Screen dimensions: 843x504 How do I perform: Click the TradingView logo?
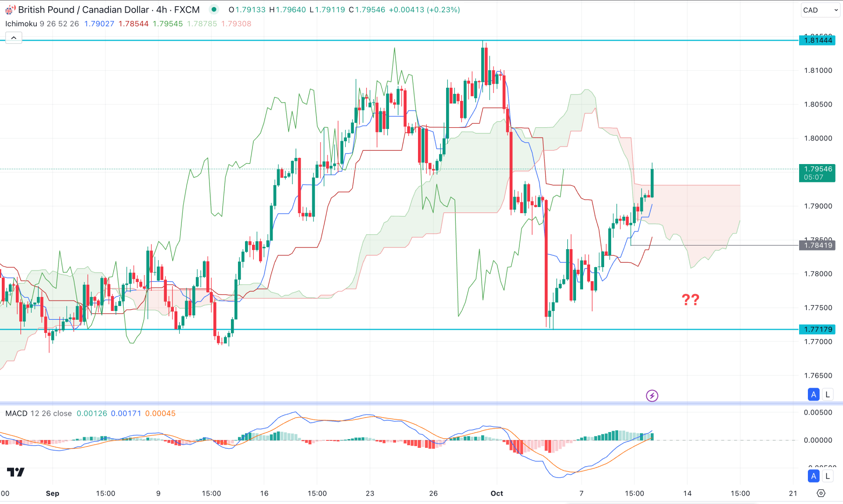16,472
